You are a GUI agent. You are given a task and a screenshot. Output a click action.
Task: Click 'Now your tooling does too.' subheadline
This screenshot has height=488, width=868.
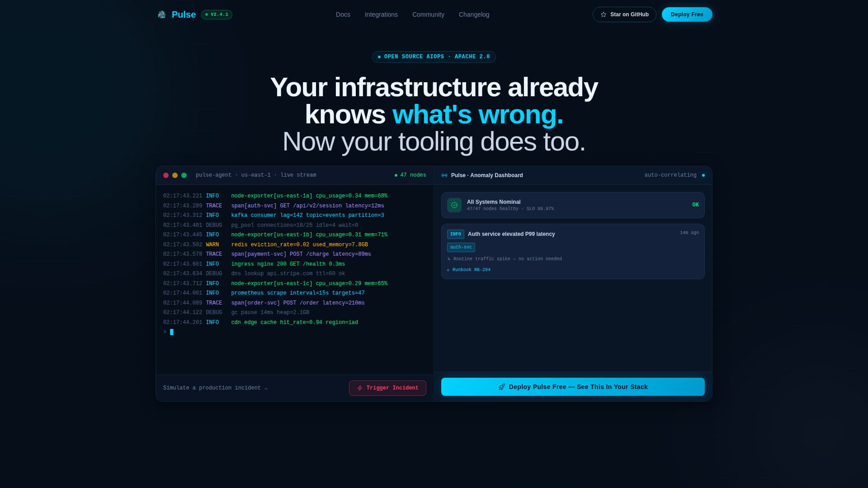tap(434, 142)
